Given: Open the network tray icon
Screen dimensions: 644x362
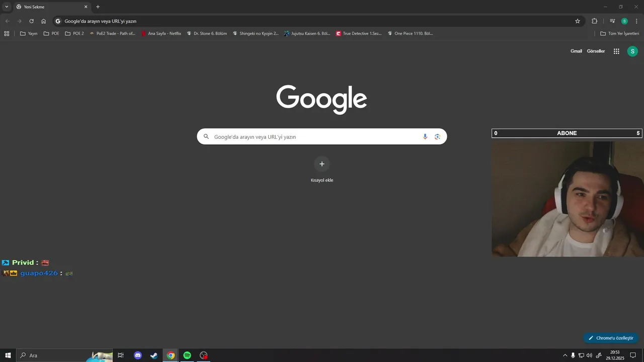Looking at the screenshot, I should [x=581, y=355].
